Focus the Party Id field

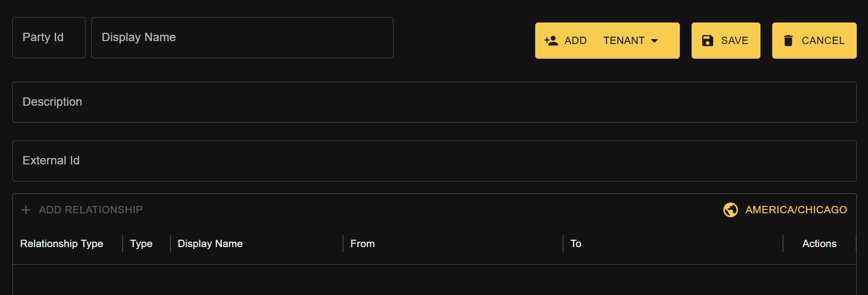pos(49,38)
